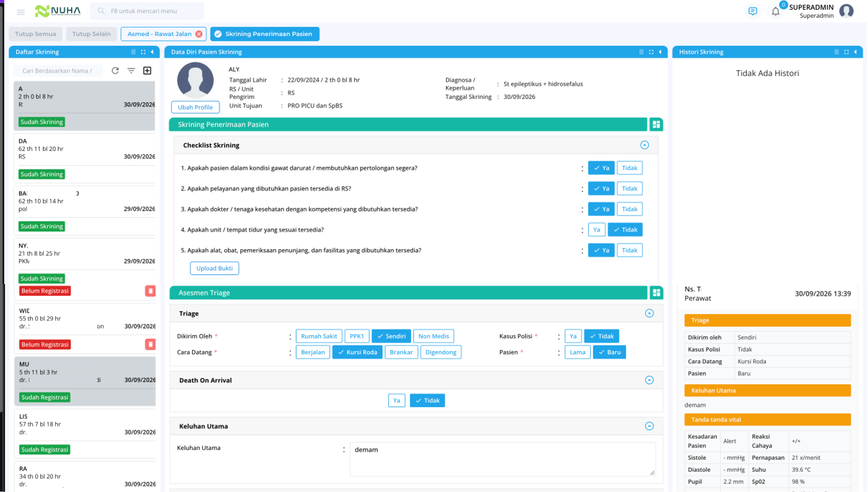
Task: Open the notifications bell
Action: coord(775,11)
